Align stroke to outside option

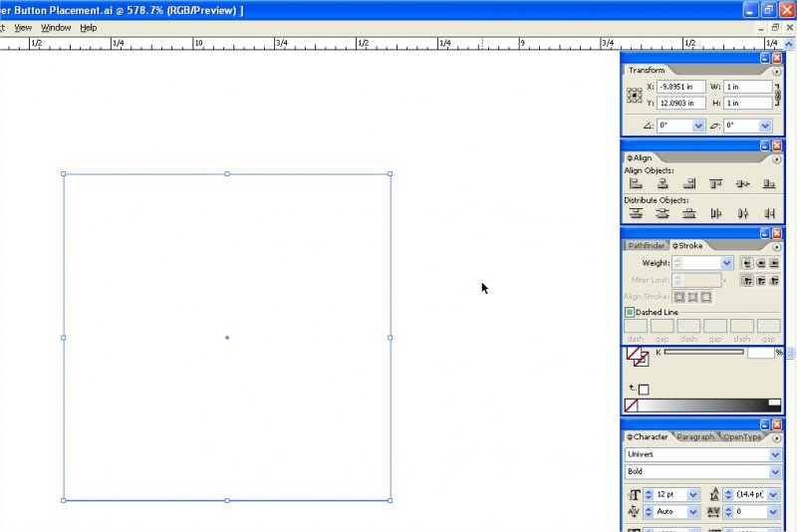pyautogui.click(x=706, y=297)
